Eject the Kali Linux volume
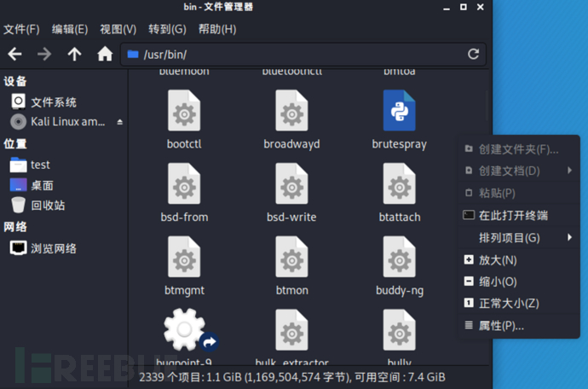 tap(119, 122)
